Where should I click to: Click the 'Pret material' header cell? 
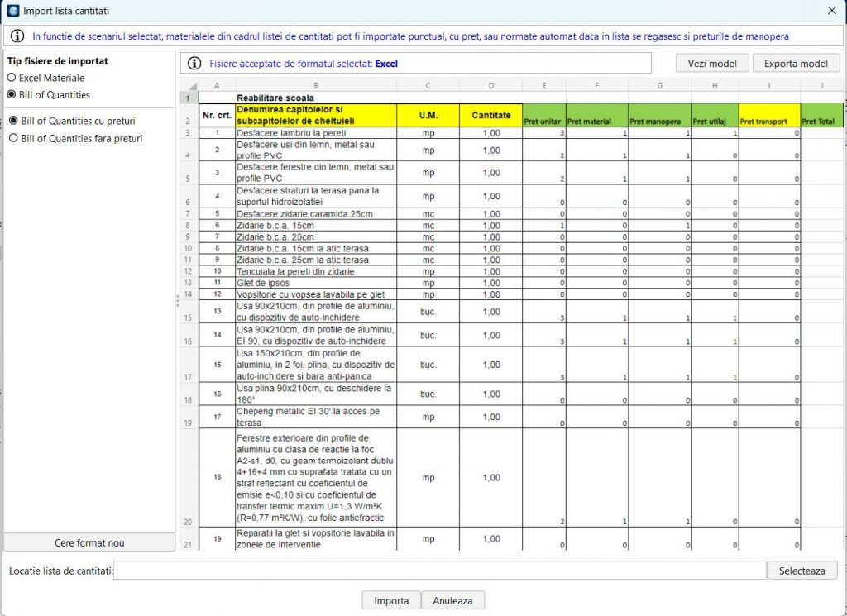(x=597, y=115)
